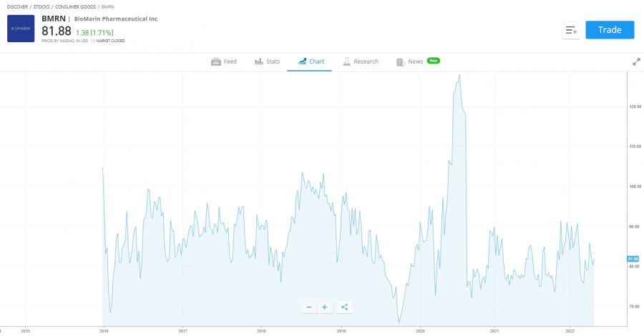Click the 70.00 price axis label
This screenshot has width=644, height=336.
(635, 307)
